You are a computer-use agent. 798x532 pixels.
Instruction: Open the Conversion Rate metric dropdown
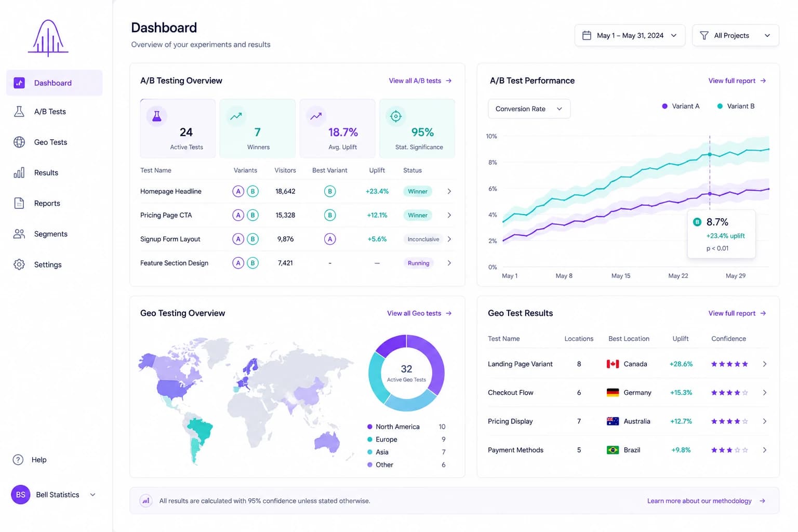(529, 109)
